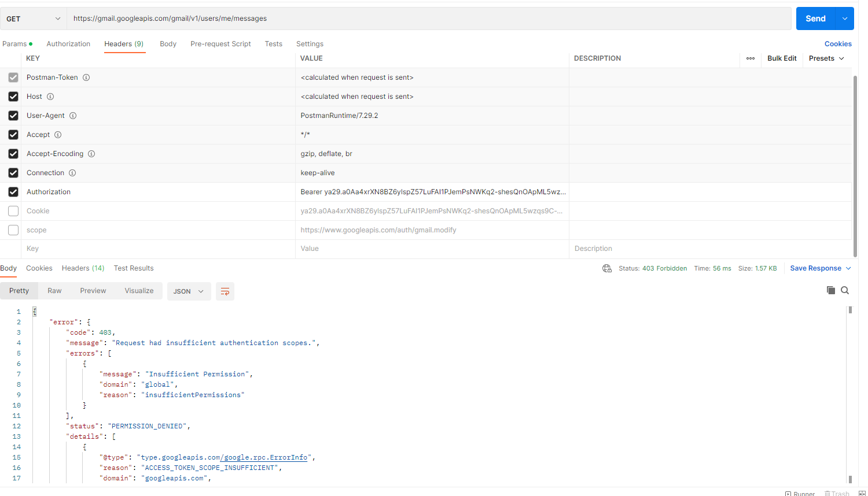The width and height of the screenshot is (868, 496).
Task: Open the request Settings tab
Action: tap(310, 44)
